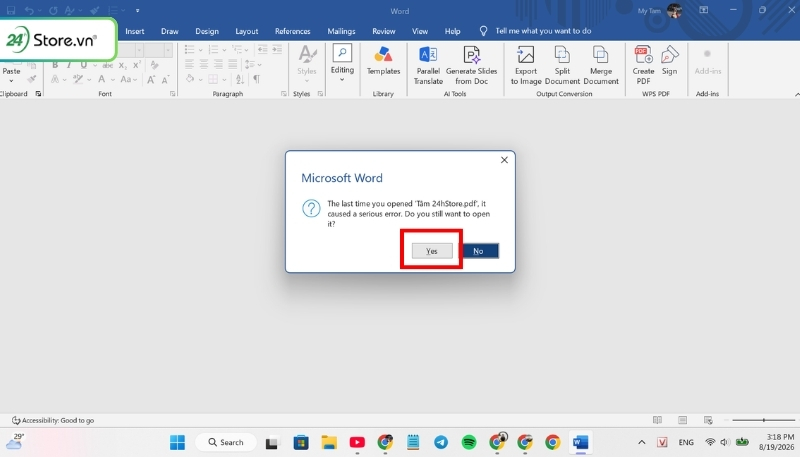The image size is (800, 457).
Task: Open the View tab
Action: tap(420, 31)
